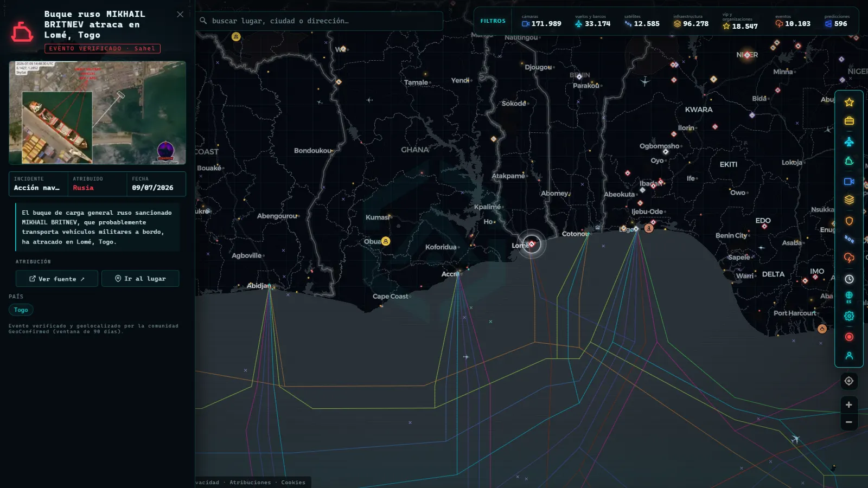The width and height of the screenshot is (868, 488).
Task: Toggle the ship vessels layer icon
Action: click(x=849, y=161)
